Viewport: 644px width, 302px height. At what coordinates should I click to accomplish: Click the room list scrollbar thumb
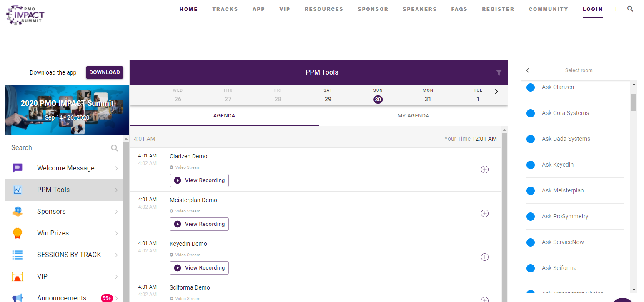634,102
